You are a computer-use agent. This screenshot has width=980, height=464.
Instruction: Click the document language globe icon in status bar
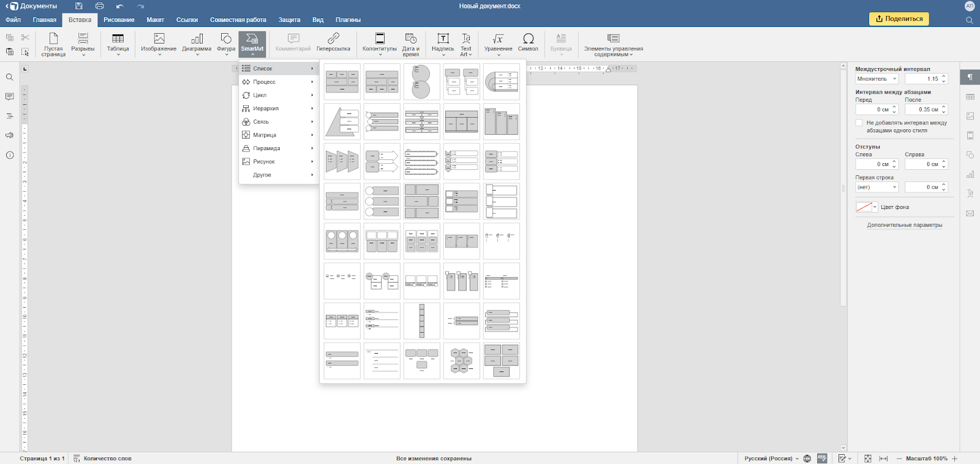[x=807, y=458]
